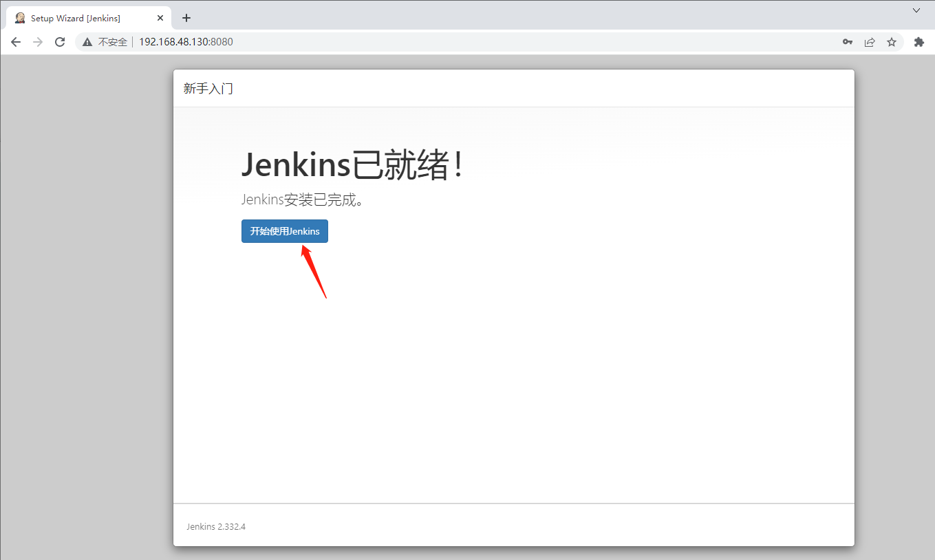The image size is (935, 560).
Task: Click the 新手入门 header title
Action: (x=208, y=88)
